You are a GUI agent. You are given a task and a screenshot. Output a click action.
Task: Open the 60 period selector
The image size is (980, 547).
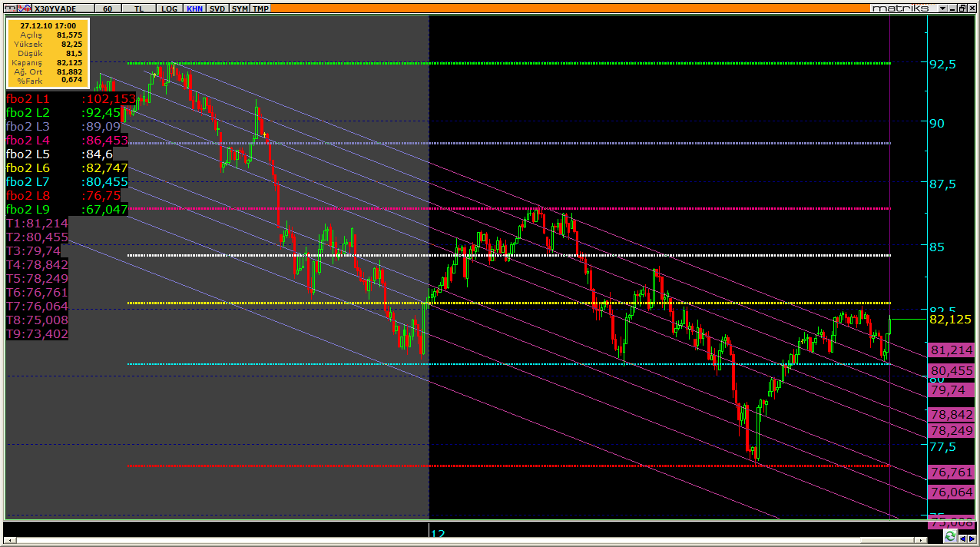tap(107, 8)
